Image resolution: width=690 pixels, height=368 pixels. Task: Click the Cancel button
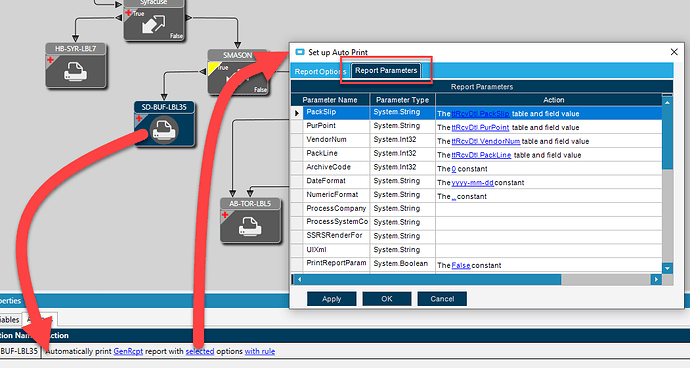(442, 299)
